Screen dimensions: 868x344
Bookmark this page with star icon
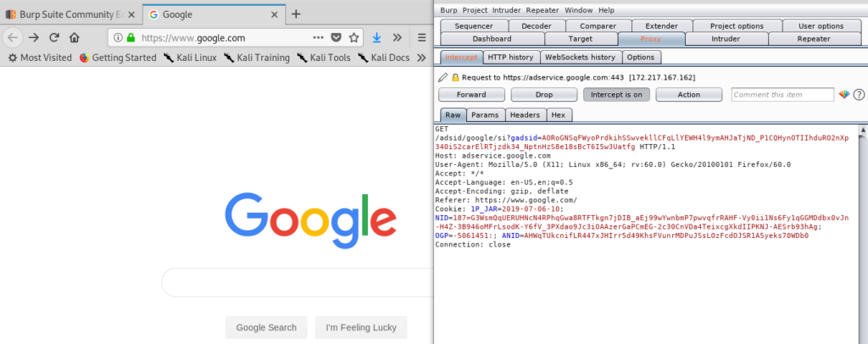pyautogui.click(x=353, y=37)
